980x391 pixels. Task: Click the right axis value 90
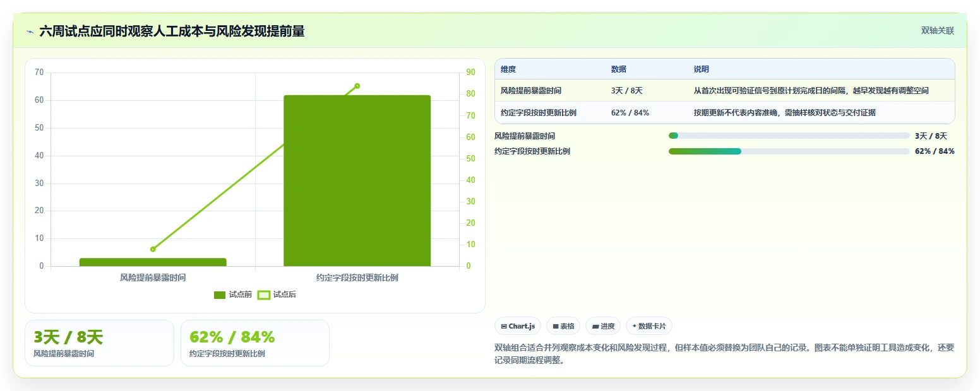(470, 73)
